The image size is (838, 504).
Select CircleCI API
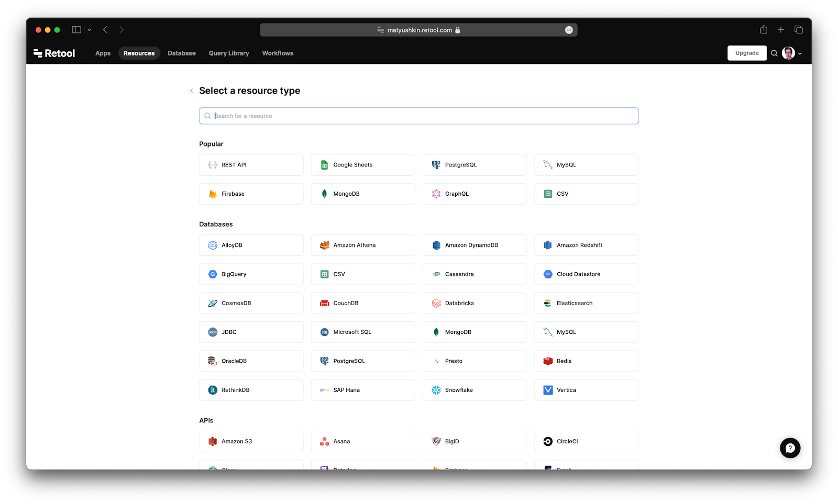coord(587,441)
